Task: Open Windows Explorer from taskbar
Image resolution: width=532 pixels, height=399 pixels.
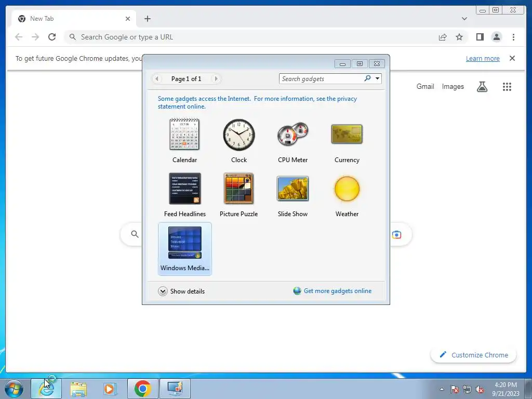Action: (x=78, y=389)
